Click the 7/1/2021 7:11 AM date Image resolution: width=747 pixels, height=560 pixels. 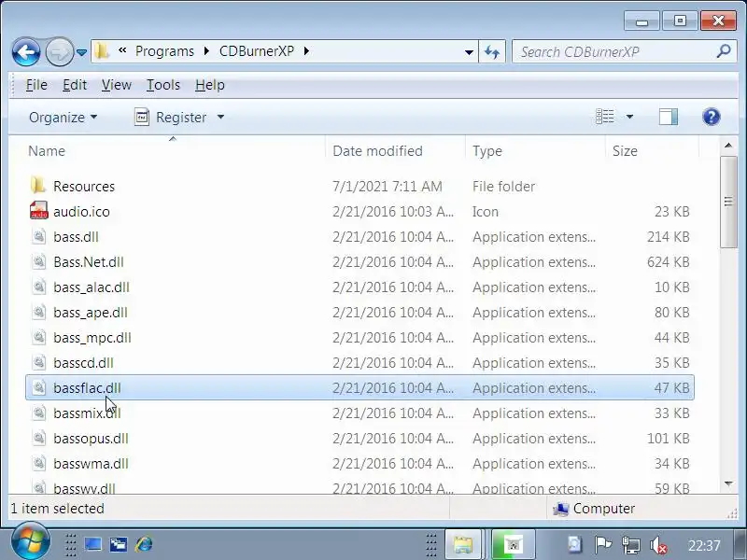point(388,186)
